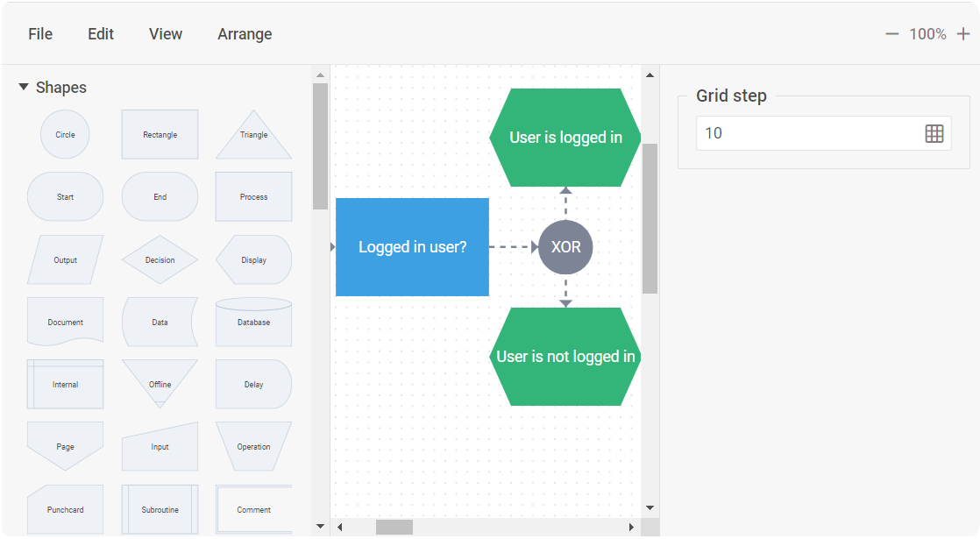
Task: Open the View menu
Action: pyautogui.click(x=166, y=33)
